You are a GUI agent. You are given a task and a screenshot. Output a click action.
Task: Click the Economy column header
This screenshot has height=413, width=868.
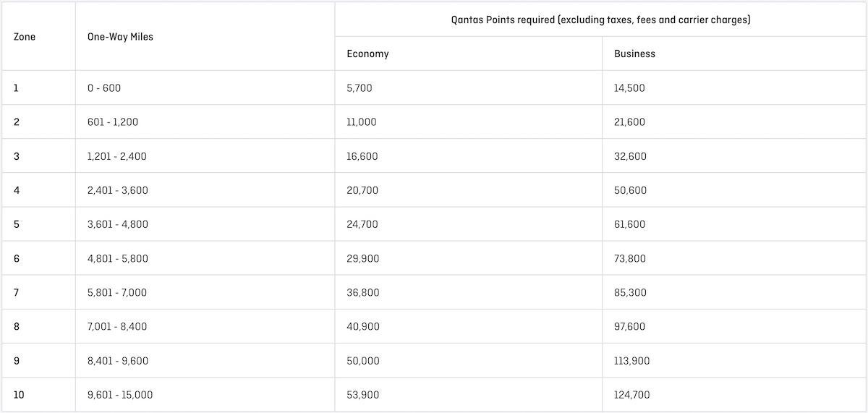pyautogui.click(x=367, y=54)
